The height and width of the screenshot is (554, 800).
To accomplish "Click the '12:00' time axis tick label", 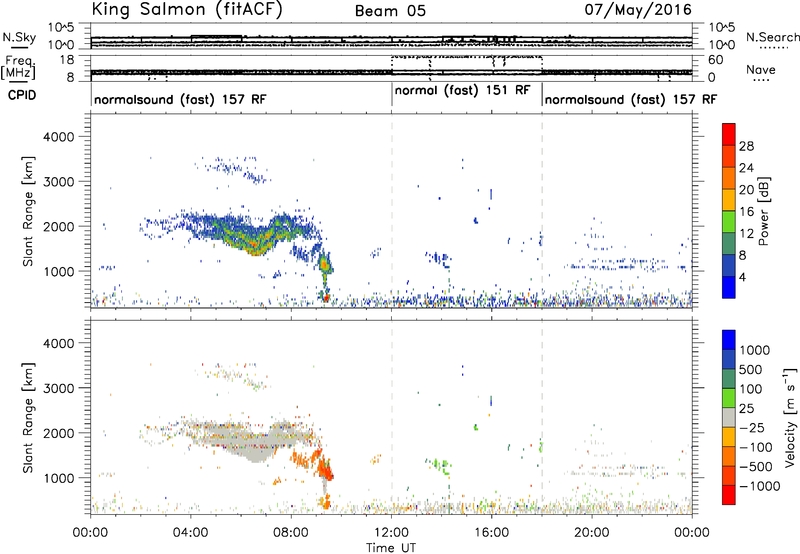I will pyautogui.click(x=391, y=533).
